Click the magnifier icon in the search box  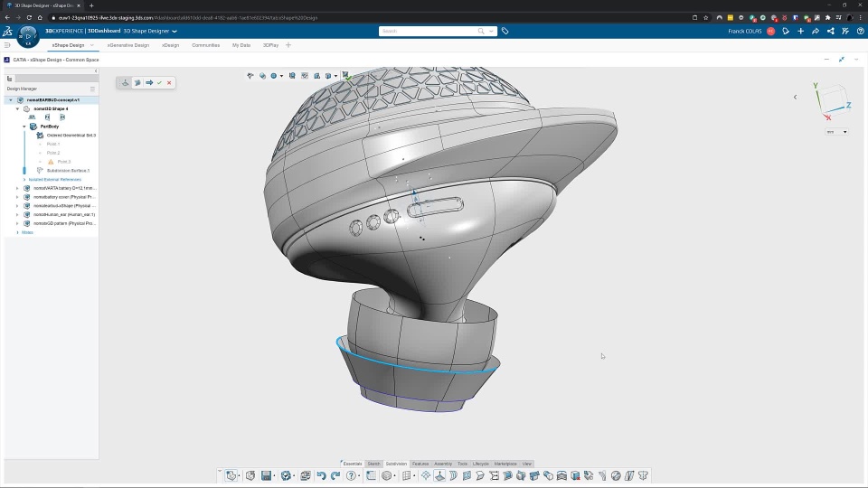point(480,31)
